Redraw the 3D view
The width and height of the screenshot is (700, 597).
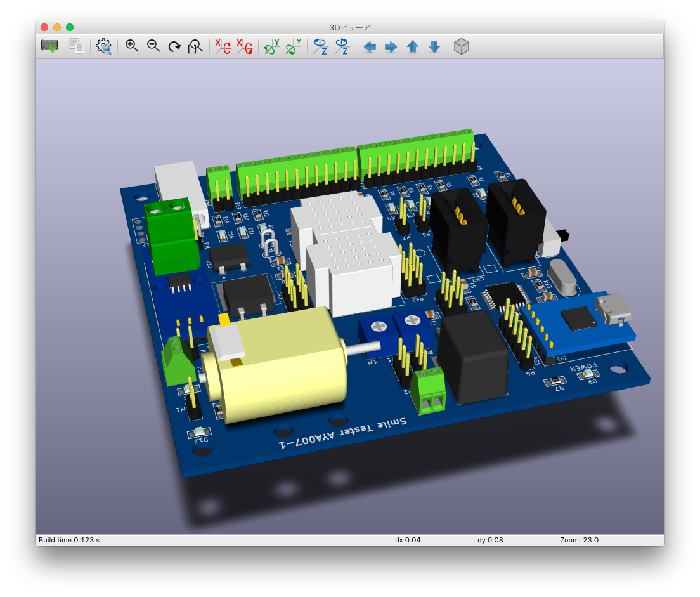(x=174, y=46)
